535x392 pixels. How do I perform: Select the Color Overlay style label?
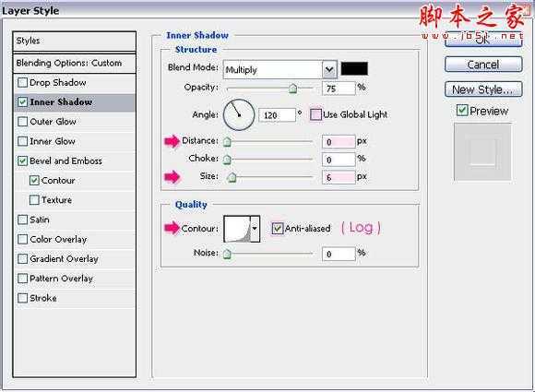pyautogui.click(x=58, y=239)
